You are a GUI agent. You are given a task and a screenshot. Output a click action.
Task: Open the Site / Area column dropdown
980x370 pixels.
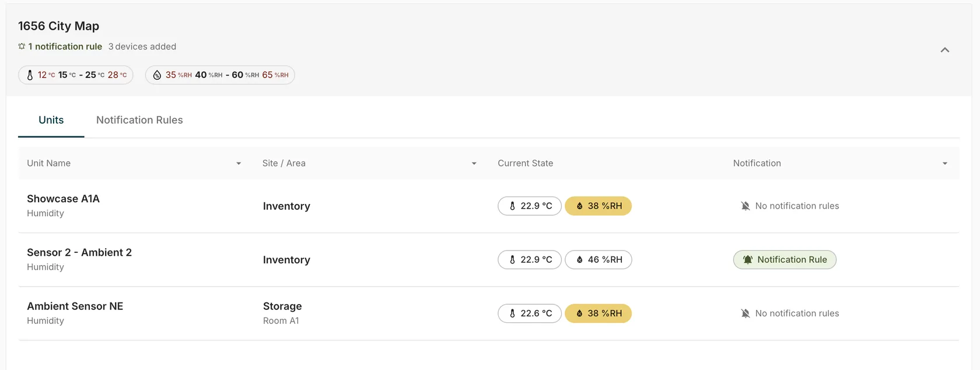coord(474,164)
